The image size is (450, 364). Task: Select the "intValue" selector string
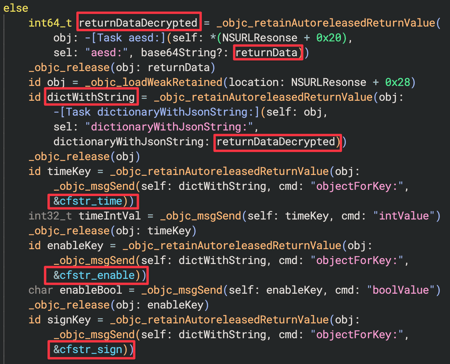point(404,216)
